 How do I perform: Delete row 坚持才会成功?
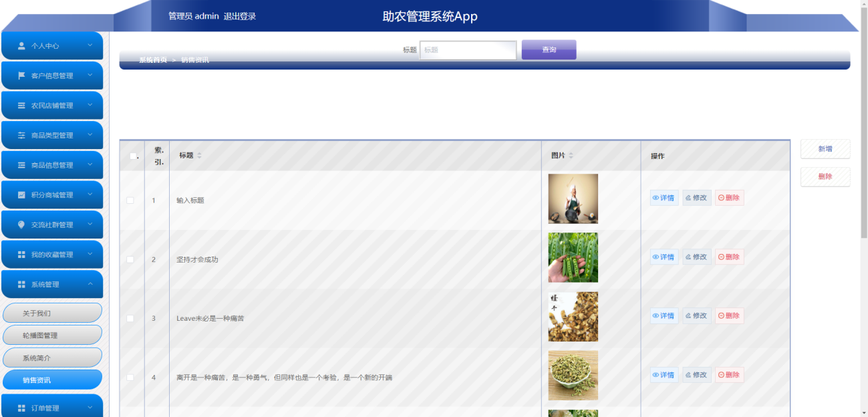click(730, 257)
